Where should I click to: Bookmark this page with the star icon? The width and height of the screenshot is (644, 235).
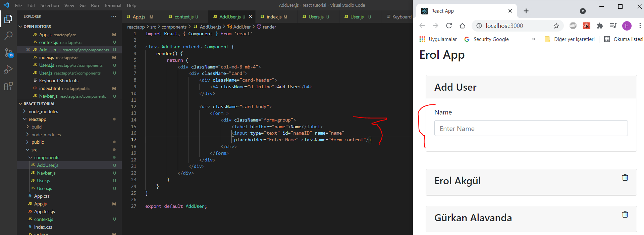[556, 26]
